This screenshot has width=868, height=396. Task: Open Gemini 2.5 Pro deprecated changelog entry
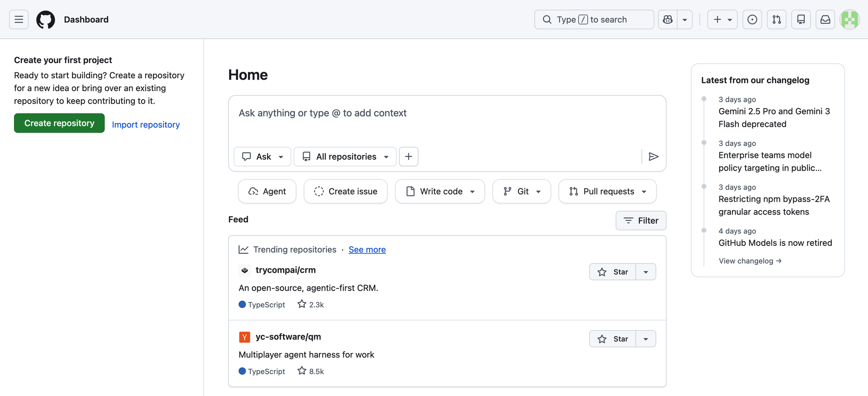coord(774,118)
